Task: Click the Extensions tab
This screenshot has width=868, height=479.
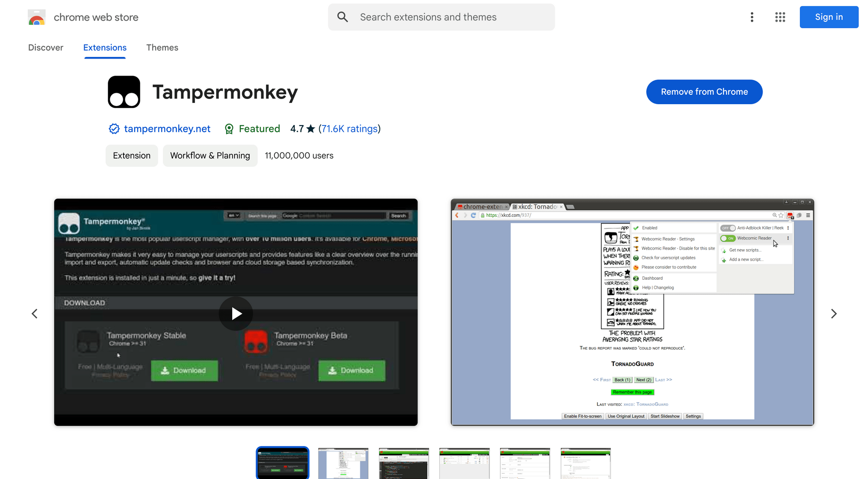Action: 105,47
